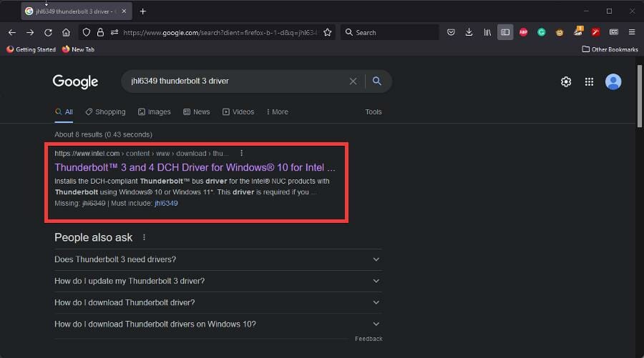
Task: Reload the current page
Action: point(48,32)
